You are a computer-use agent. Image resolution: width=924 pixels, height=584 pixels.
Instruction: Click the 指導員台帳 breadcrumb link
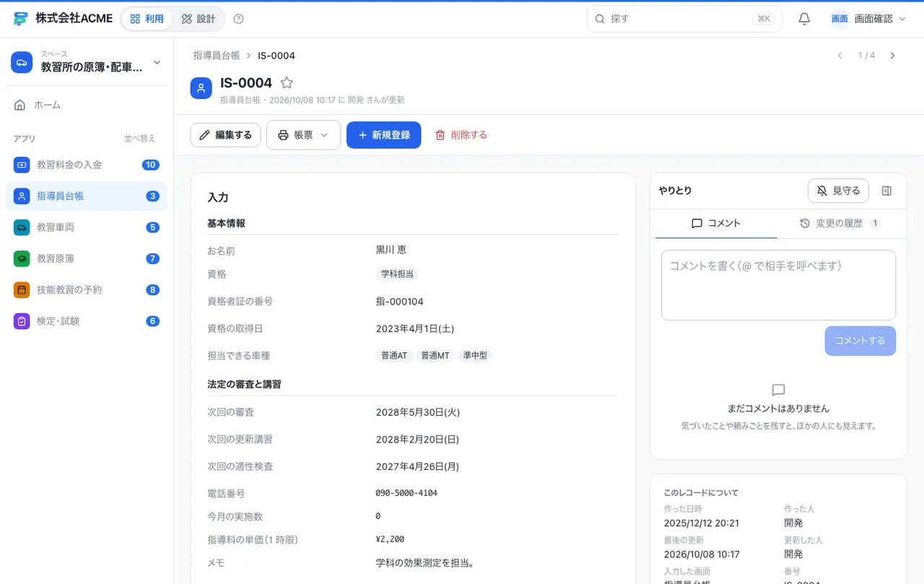216,56
